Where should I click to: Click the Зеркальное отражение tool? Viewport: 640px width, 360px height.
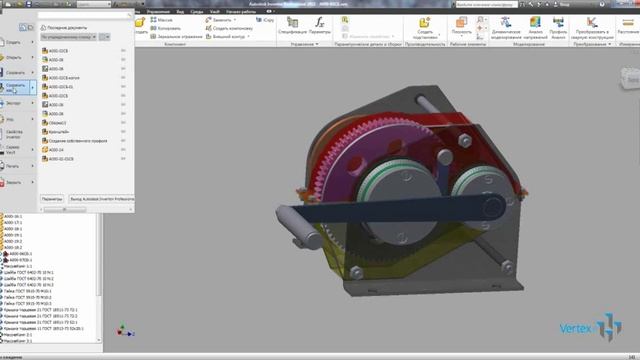176,36
